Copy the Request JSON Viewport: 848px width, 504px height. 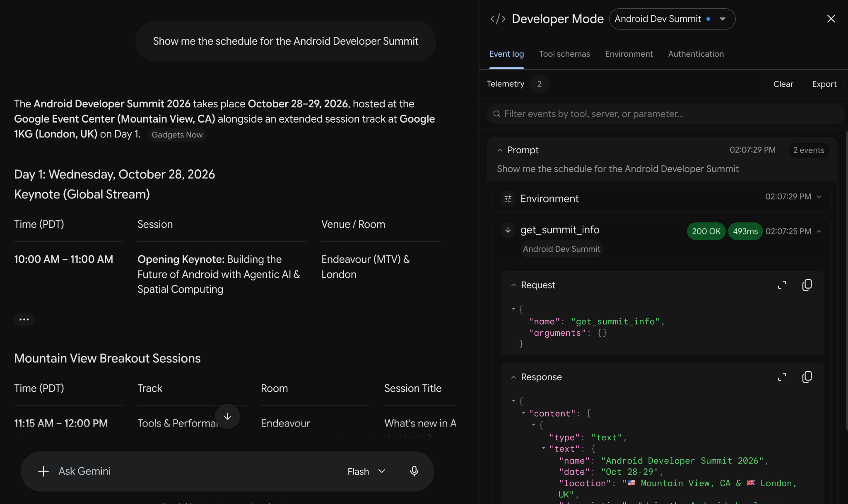807,285
